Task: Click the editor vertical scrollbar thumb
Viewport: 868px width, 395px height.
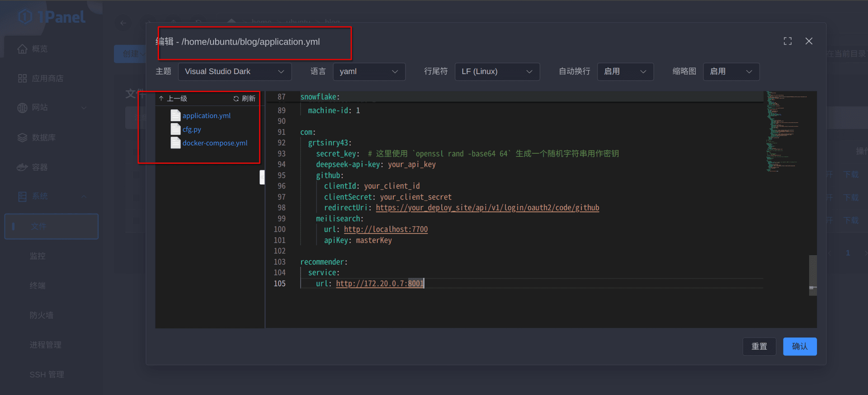Action: click(812, 275)
